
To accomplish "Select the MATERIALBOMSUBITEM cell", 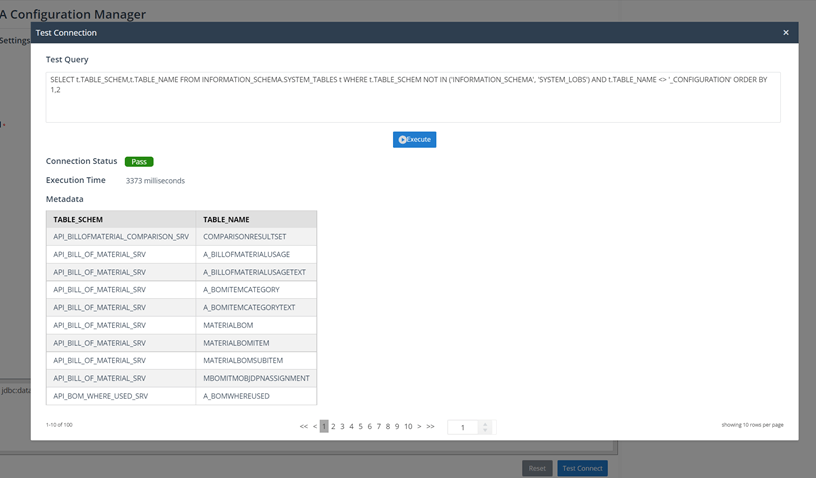I will coord(256,360).
